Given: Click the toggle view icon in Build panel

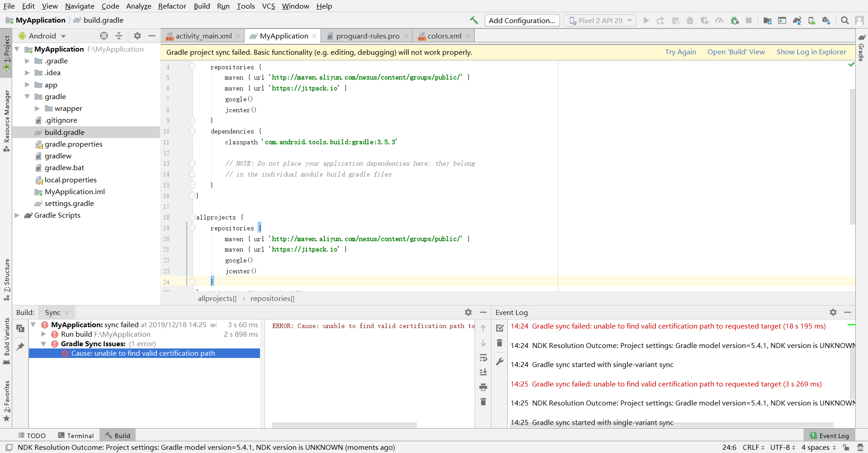Looking at the screenshot, I should tap(20, 329).
